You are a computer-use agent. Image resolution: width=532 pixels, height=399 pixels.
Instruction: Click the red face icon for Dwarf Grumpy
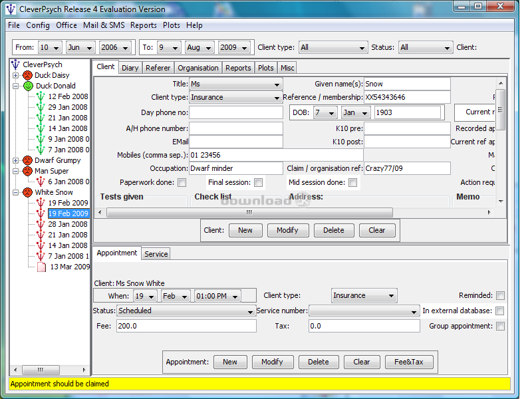tap(27, 160)
